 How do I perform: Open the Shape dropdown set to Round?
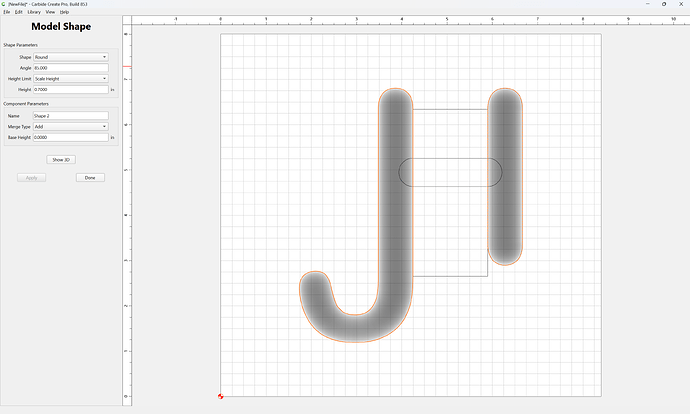[x=71, y=57]
